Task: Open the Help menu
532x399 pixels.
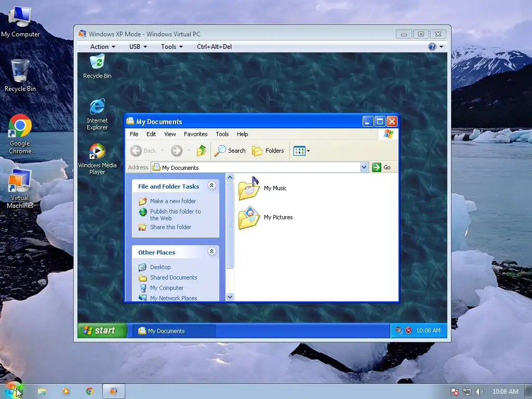Action: pos(242,134)
